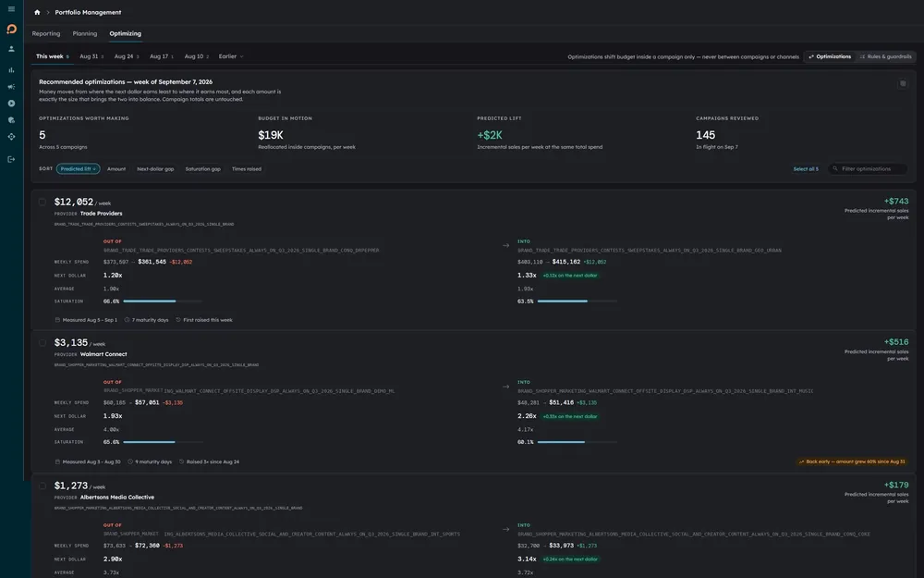This screenshot has height=578, width=924.
Task: Click the +$743 predicted incremental sales value
Action: 895,201
